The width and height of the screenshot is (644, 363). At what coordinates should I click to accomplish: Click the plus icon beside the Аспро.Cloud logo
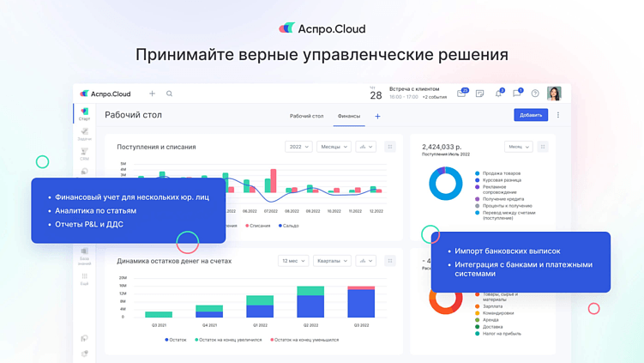tap(152, 94)
